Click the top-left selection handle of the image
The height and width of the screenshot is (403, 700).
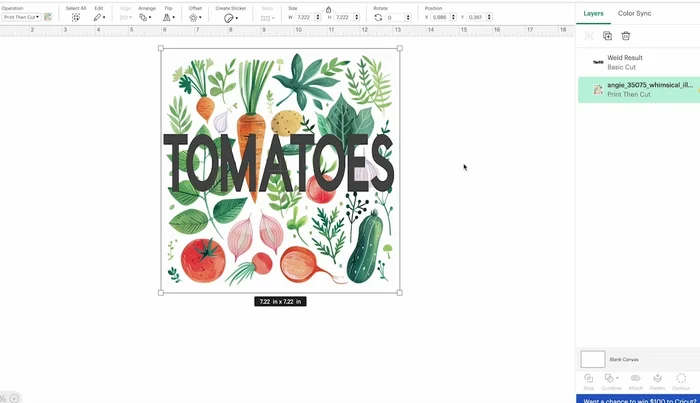pyautogui.click(x=161, y=48)
